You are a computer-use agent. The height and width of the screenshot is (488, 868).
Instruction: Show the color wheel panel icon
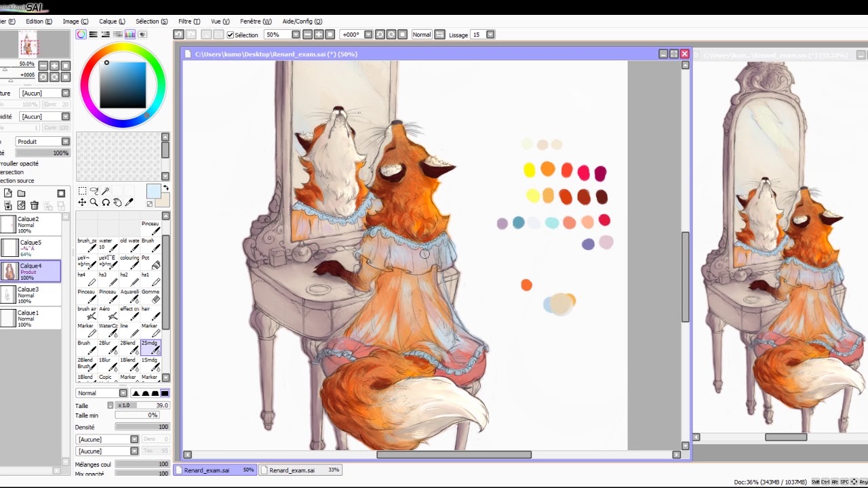pyautogui.click(x=81, y=35)
